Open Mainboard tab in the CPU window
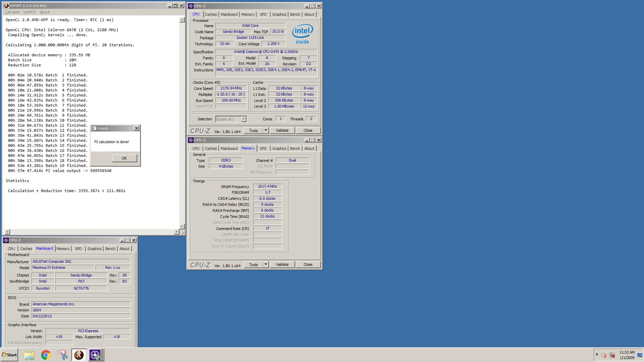644x362 pixels. (x=229, y=14)
